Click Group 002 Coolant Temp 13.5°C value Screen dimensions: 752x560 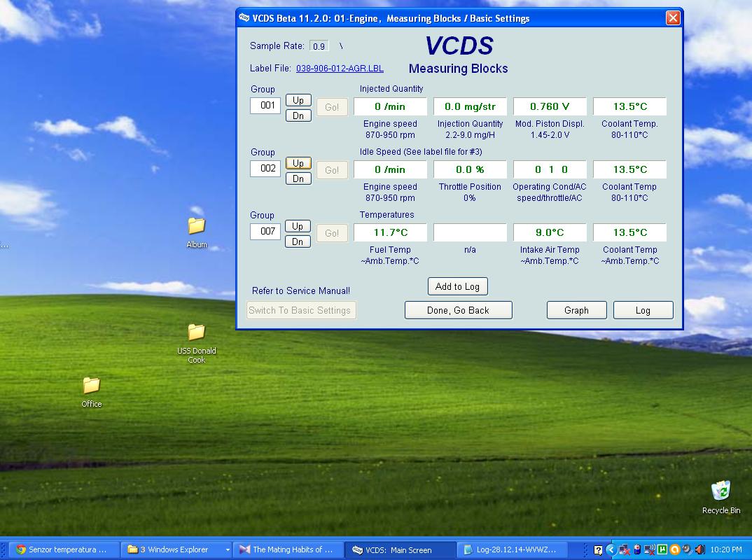(x=629, y=169)
